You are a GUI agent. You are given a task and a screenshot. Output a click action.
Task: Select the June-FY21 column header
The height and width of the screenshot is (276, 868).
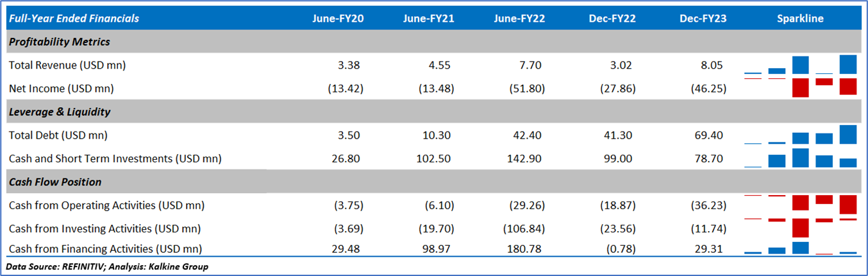tap(429, 19)
